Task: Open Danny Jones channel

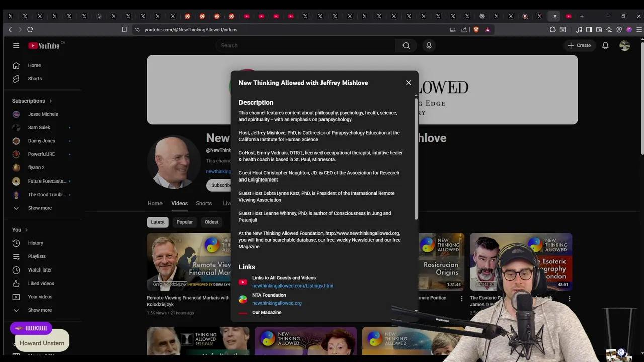Action: pos(42,141)
